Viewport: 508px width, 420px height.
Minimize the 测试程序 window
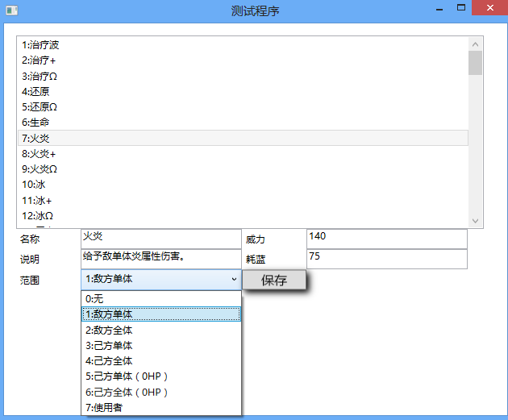pyautogui.click(x=439, y=8)
